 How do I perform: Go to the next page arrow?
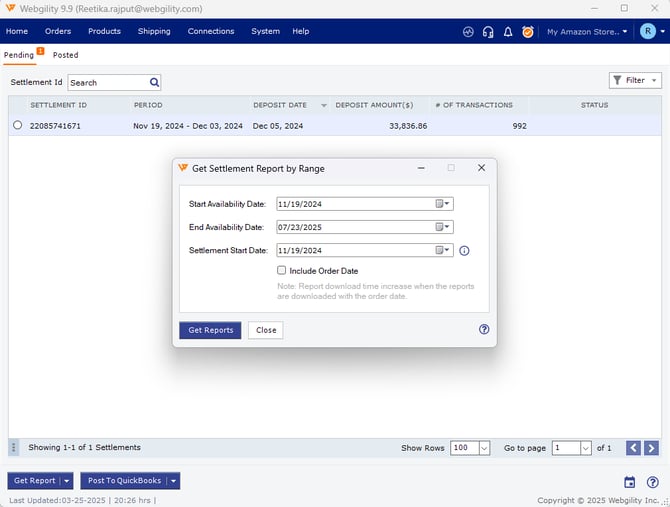coord(651,448)
